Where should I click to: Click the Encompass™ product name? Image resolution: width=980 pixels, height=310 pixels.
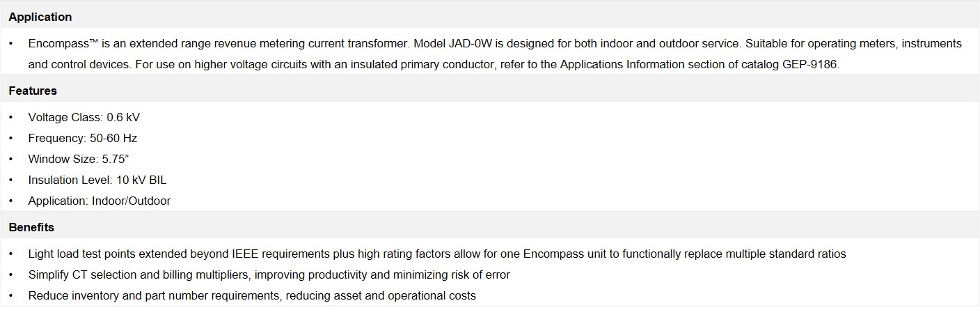[x=63, y=43]
